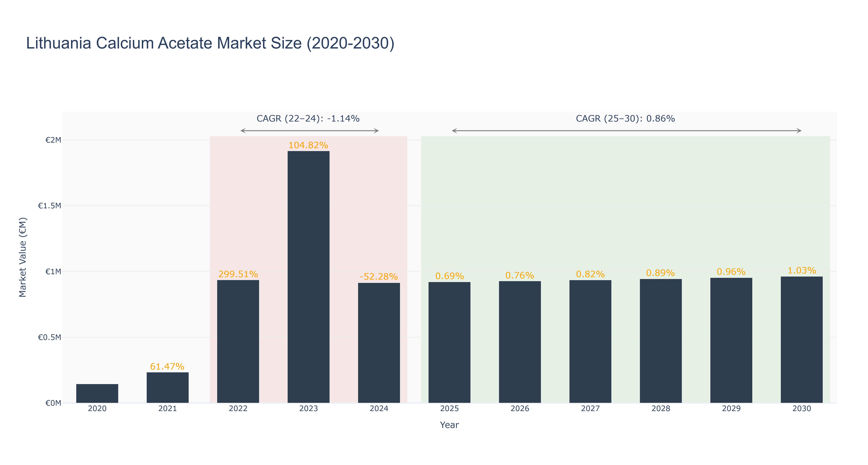Click the 2028 x-axis label
Screen dimensions: 868x465
point(660,408)
